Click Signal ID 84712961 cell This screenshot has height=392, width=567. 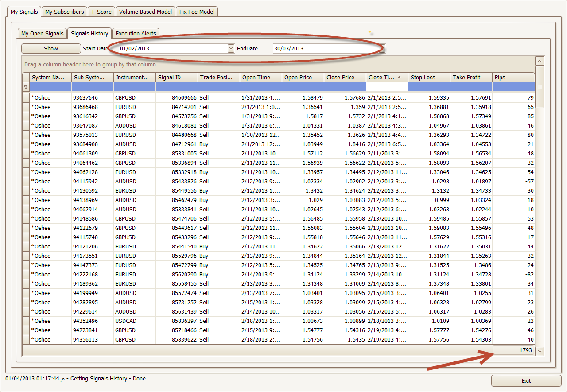177,144
